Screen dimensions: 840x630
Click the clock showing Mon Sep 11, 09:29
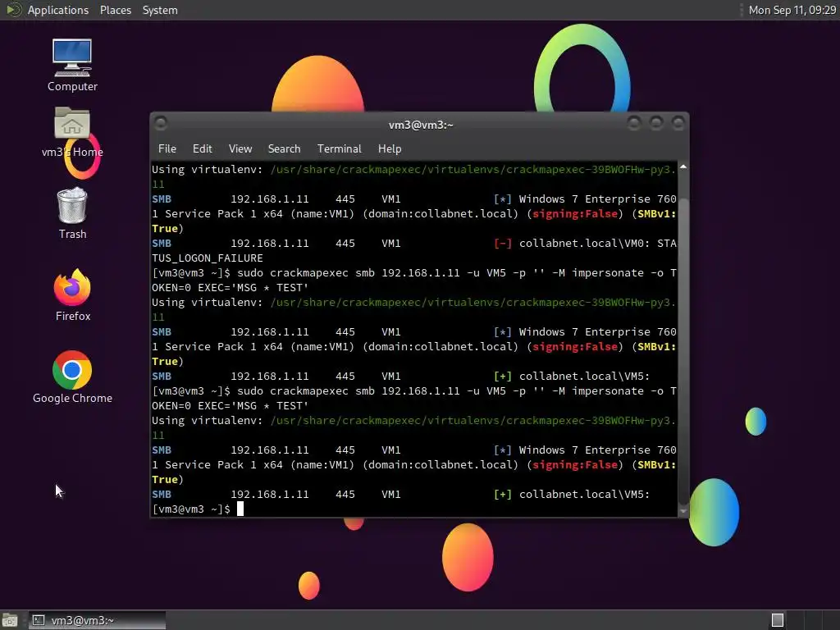(x=792, y=10)
